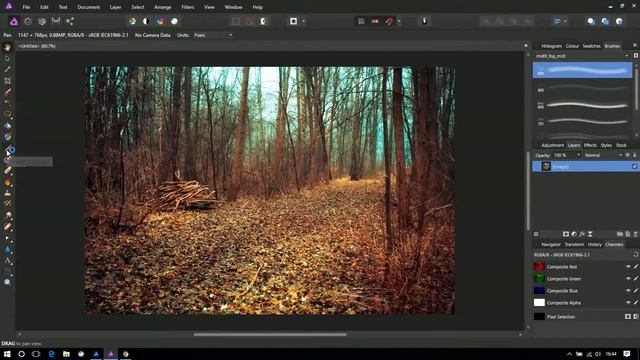Apply Auto Levels
640x360 pixels.
coord(132,21)
